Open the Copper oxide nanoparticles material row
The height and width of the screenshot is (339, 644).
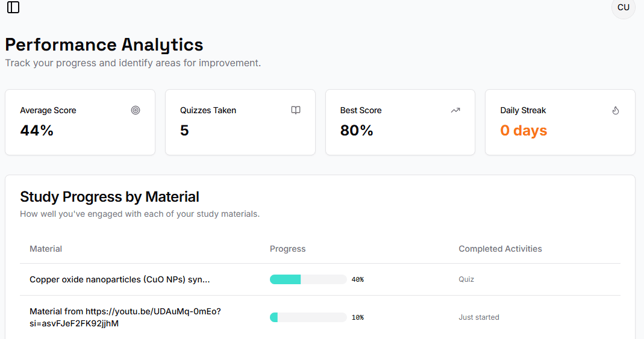[x=119, y=279]
